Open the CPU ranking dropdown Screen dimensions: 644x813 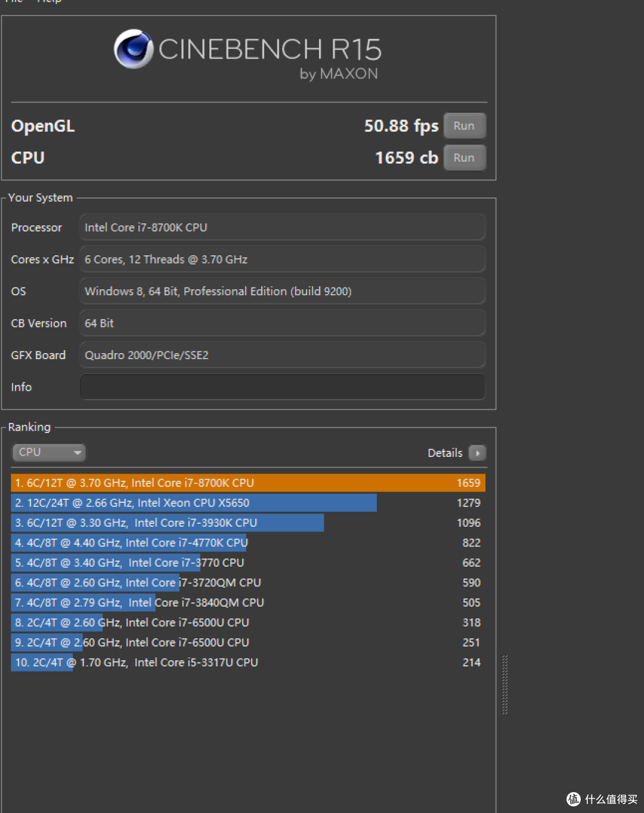(49, 453)
